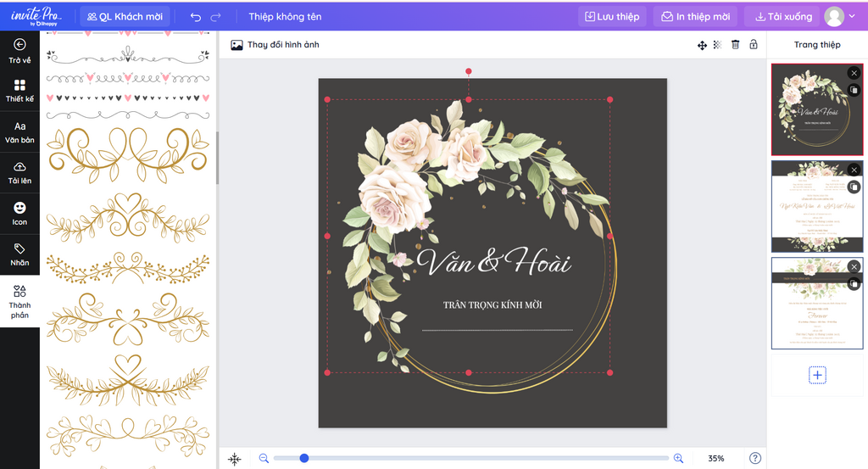This screenshot has width=868, height=469.
Task: Toggle the lock icon for selected element
Action: (x=752, y=45)
